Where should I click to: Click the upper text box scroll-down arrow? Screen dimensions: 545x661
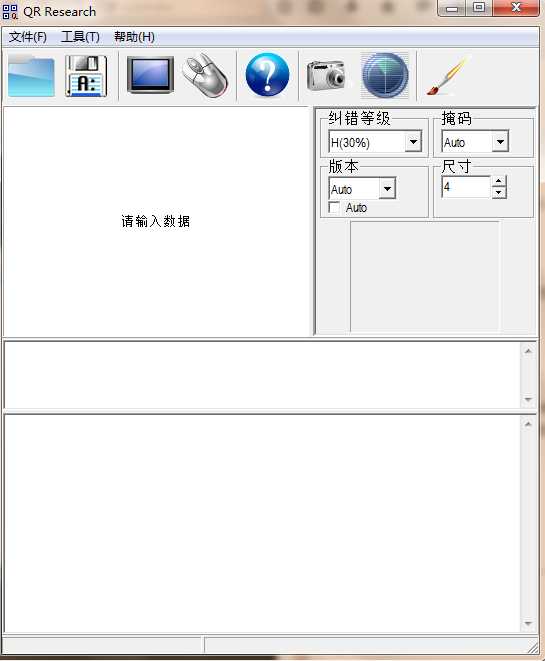coord(528,399)
